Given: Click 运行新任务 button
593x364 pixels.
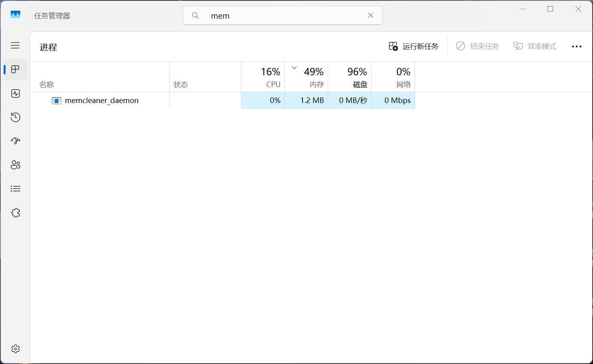Looking at the screenshot, I should coord(414,47).
